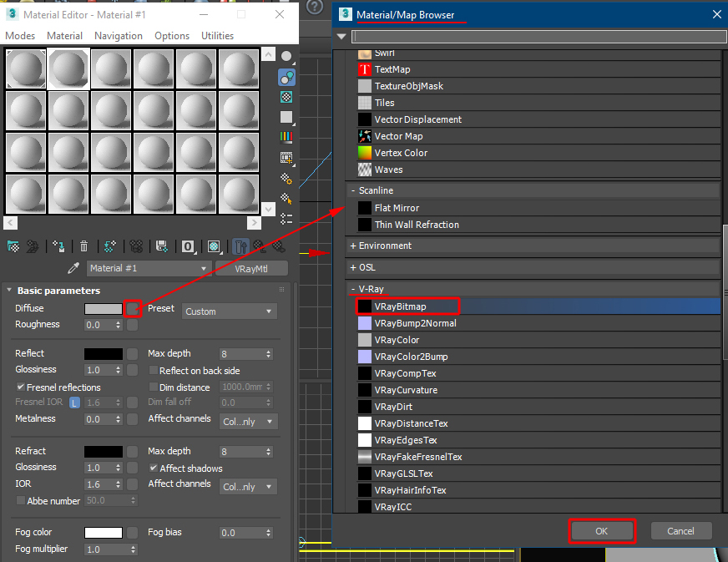Click the Make Material Copy icon
This screenshot has width=728, height=562.
point(110,246)
